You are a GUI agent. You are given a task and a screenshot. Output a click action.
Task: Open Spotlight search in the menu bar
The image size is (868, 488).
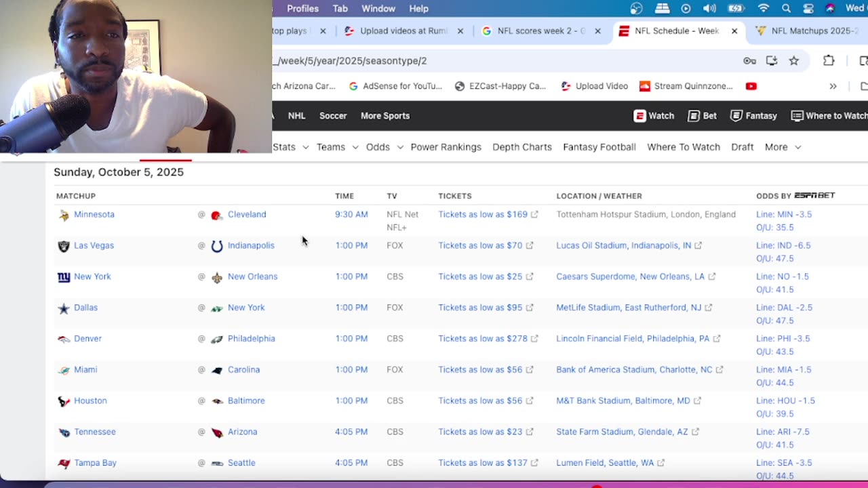pos(786,9)
